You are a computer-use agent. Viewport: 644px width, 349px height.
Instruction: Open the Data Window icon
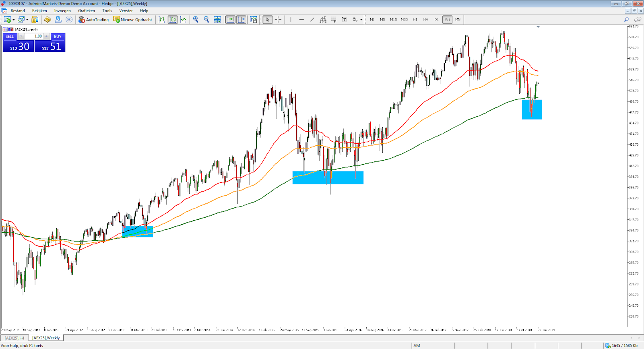click(x=47, y=19)
